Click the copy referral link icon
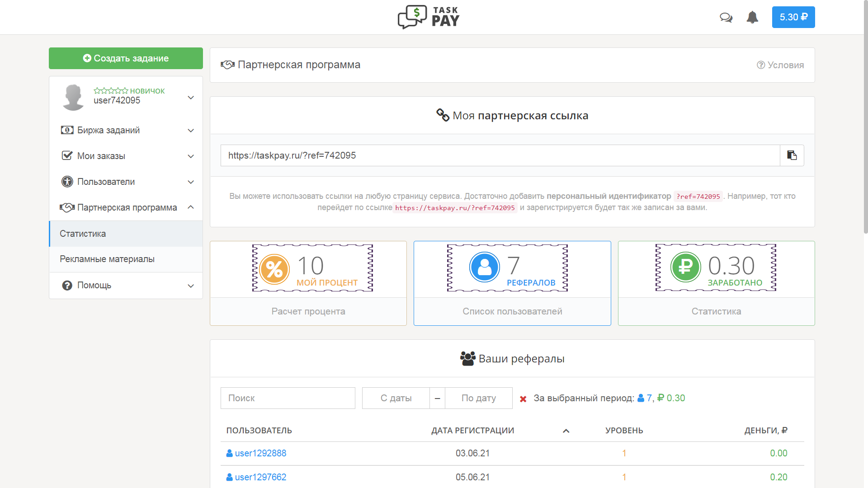Screen dimensions: 868x488 (792, 155)
